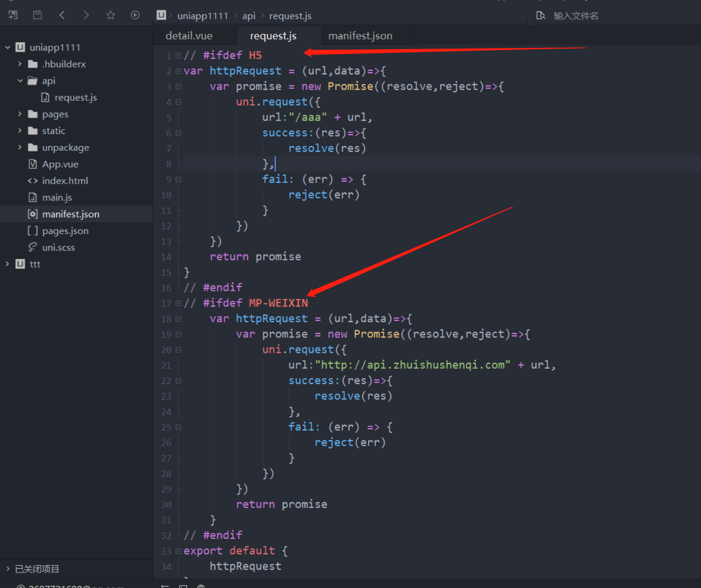The height and width of the screenshot is (588, 701).
Task: Click the api breadcrumb link
Action: coord(249,15)
